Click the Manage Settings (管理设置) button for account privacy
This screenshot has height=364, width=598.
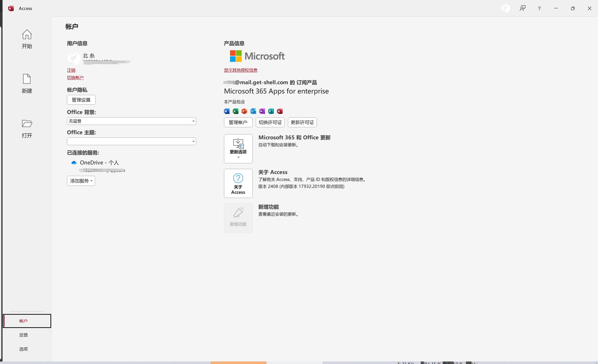81,100
